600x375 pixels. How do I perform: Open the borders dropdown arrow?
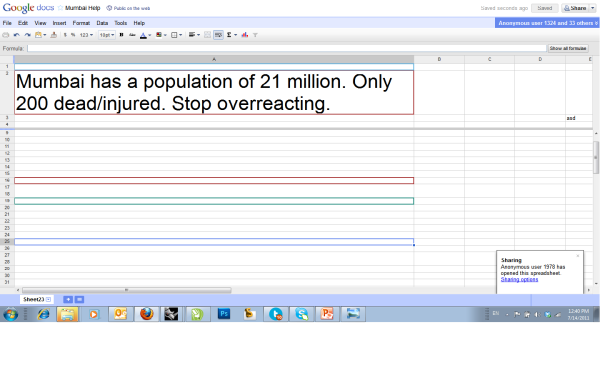click(181, 35)
